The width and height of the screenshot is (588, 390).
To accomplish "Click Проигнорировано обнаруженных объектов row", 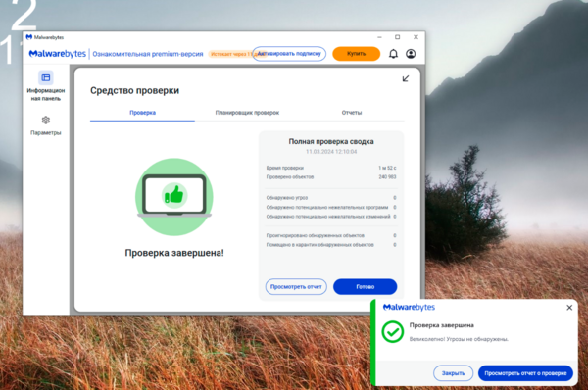I will (x=331, y=235).
